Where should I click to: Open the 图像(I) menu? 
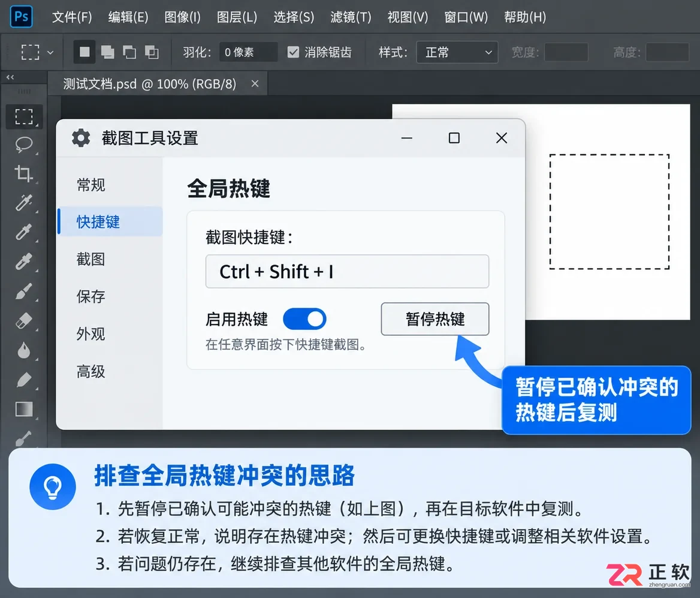click(182, 17)
